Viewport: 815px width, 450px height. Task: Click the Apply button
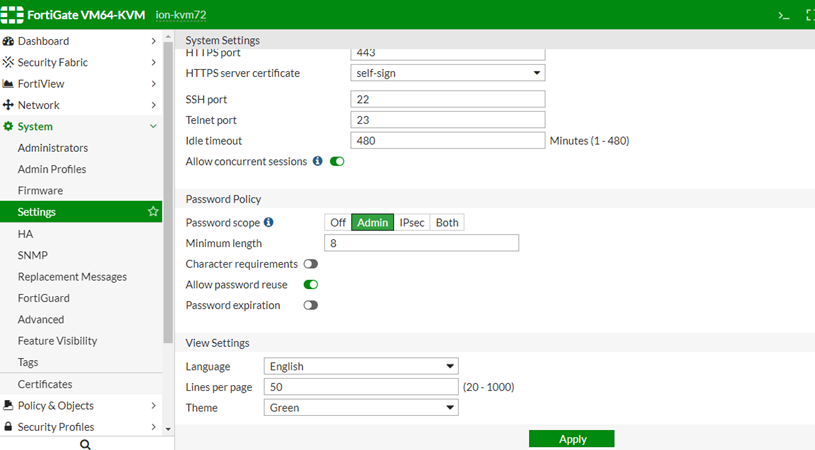(x=572, y=439)
